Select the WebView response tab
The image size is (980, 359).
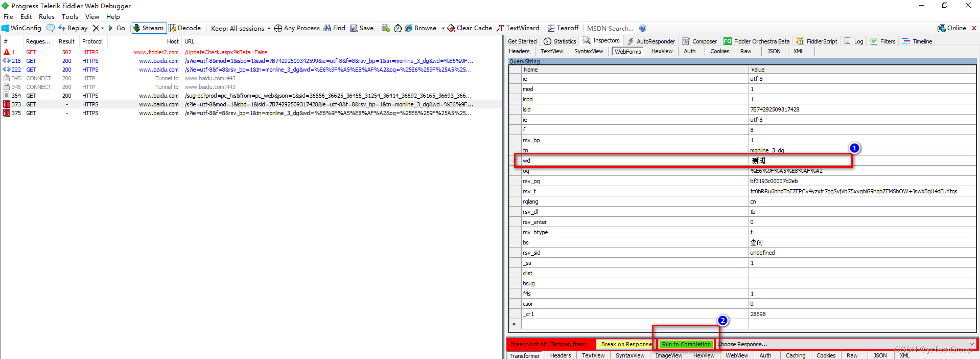pyautogui.click(x=737, y=355)
